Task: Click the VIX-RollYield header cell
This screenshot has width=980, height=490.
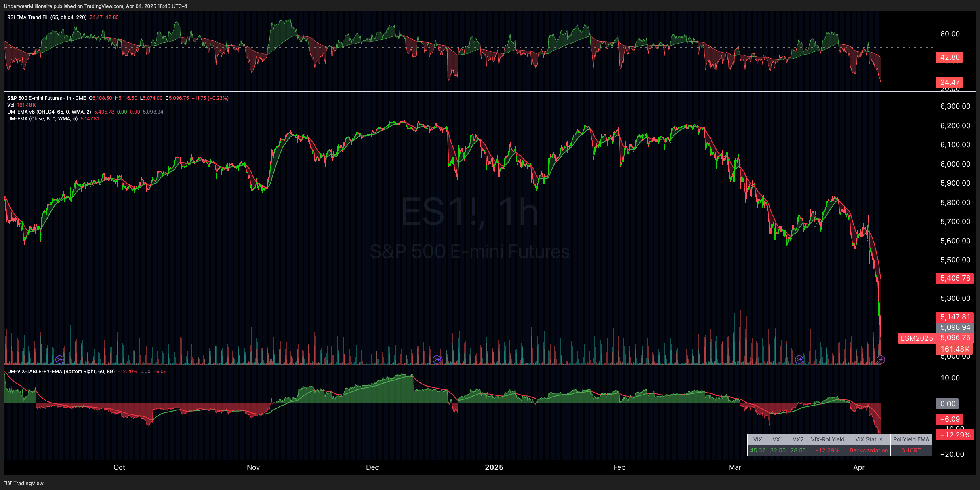Action: click(828, 439)
